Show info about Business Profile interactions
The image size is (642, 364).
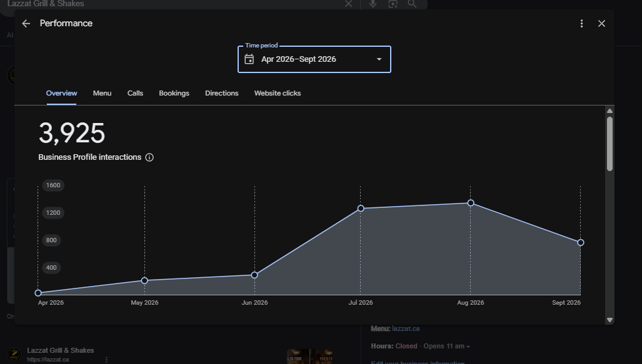149,157
